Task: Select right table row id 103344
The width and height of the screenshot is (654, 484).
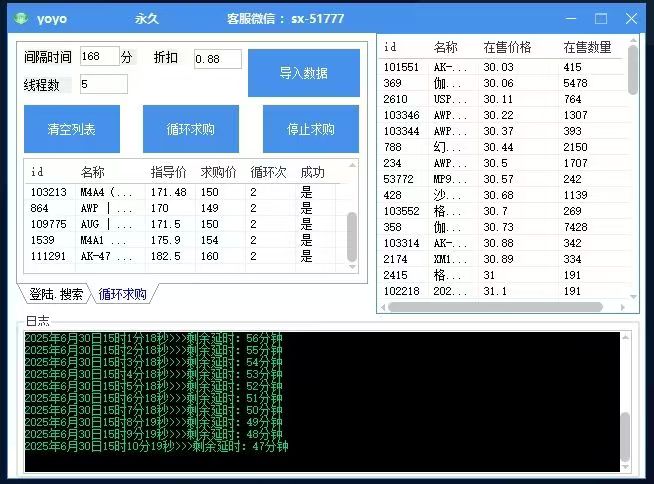Action: tap(503, 131)
